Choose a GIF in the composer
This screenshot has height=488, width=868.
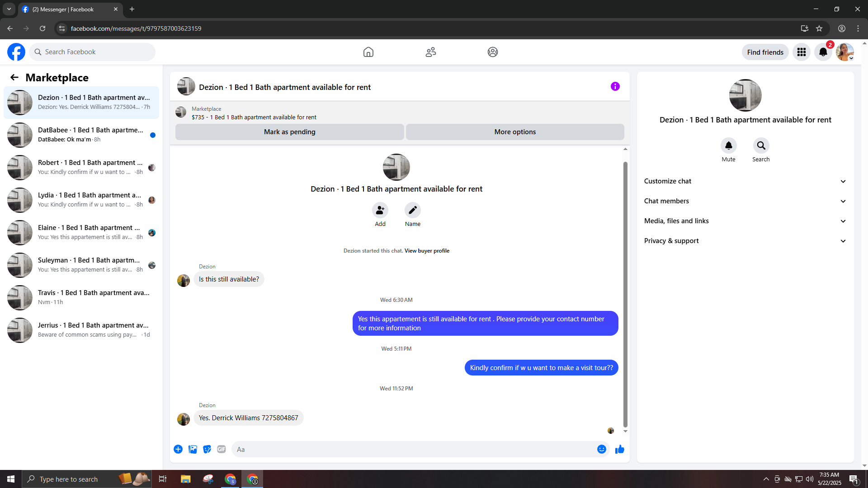(x=222, y=449)
